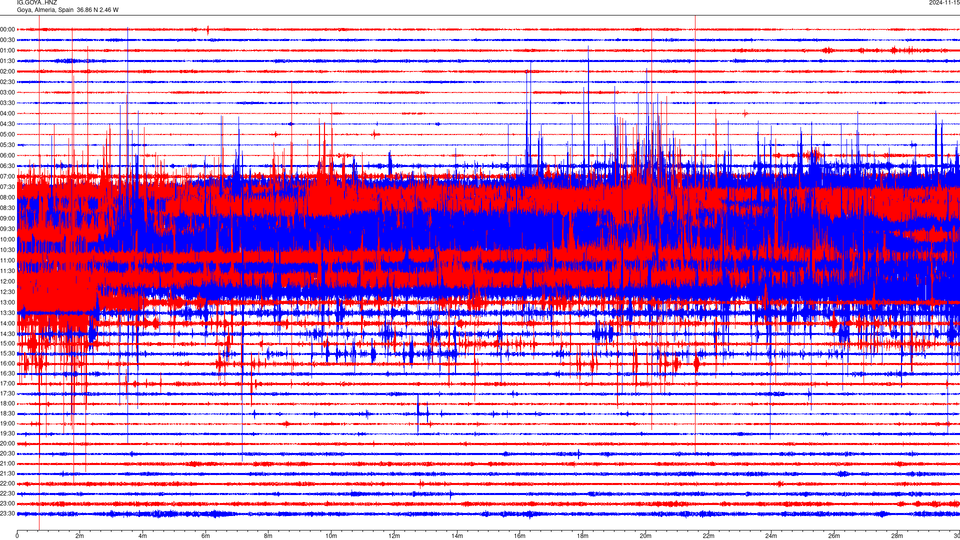Viewport: 960px width, 540px height.
Task: Select the 13:00 time label
Action: tap(7, 302)
